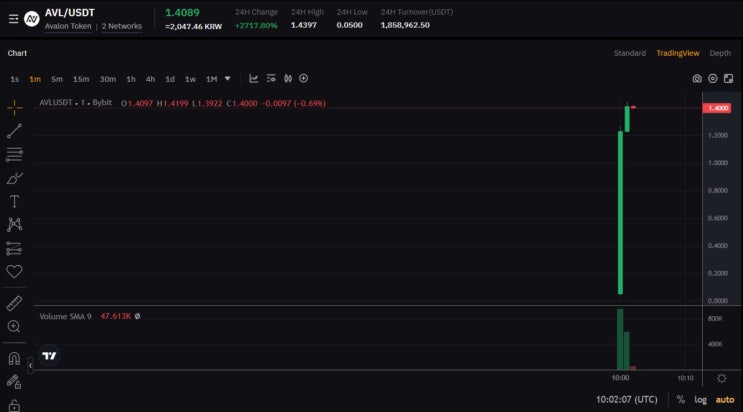Click the add compare plus icon
This screenshot has height=412, width=743.
(304, 79)
